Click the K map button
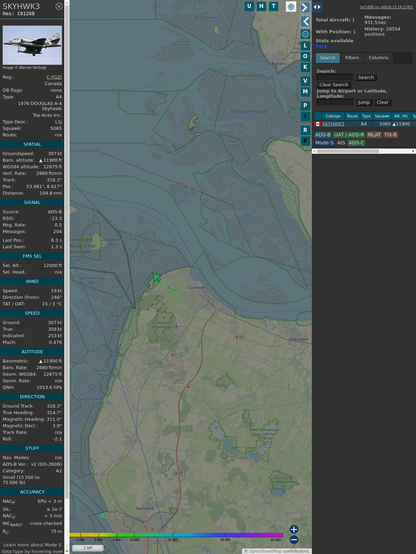Screen dimensions: 416x554 305,67
